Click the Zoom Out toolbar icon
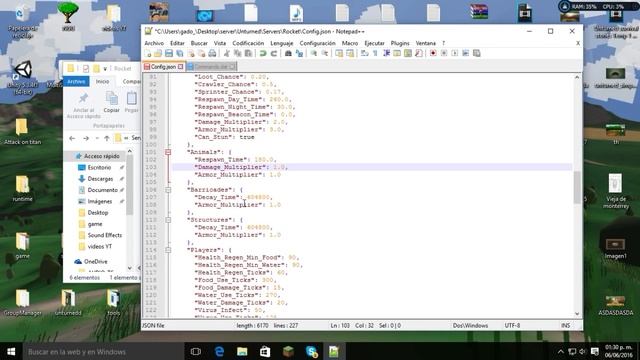 [x=325, y=53]
